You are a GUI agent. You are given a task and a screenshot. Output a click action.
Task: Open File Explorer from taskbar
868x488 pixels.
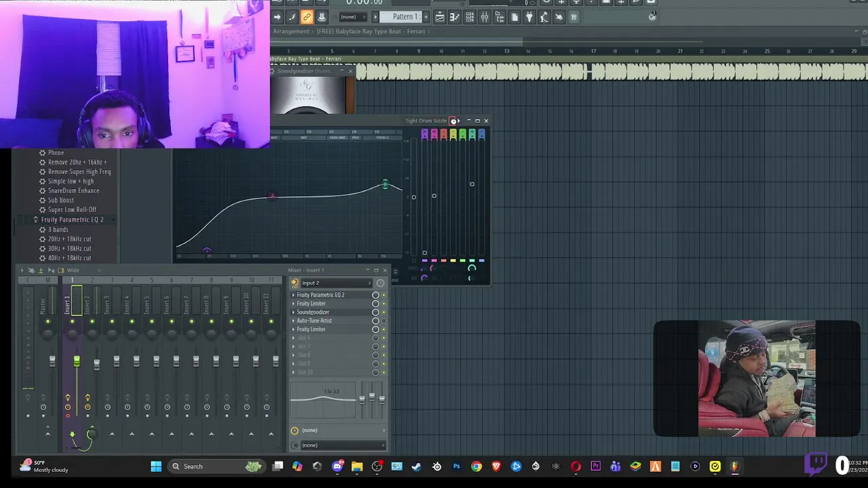click(357, 466)
